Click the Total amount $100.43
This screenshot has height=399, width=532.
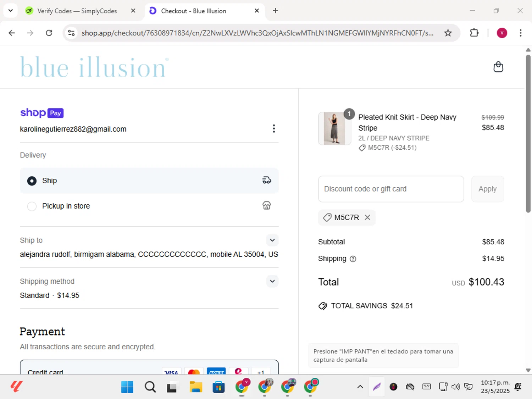[x=486, y=282]
